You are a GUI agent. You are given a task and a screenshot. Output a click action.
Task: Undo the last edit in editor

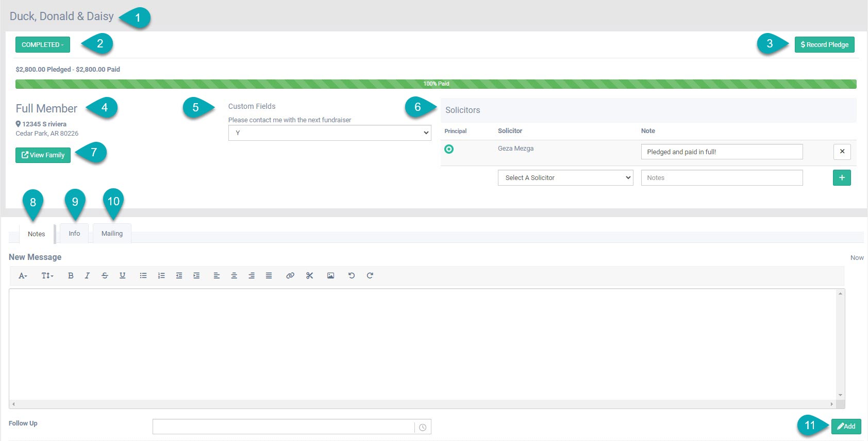352,276
